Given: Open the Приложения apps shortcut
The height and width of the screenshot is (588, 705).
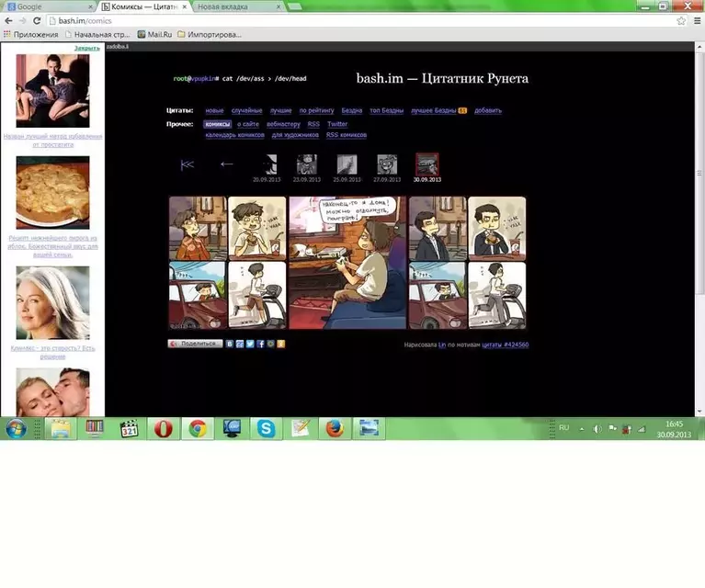Looking at the screenshot, I should (31, 34).
